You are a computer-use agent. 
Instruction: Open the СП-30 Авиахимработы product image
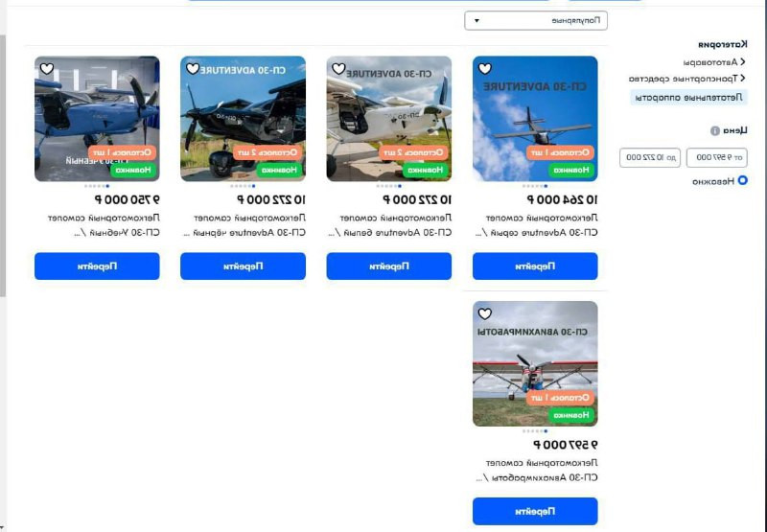tap(535, 363)
